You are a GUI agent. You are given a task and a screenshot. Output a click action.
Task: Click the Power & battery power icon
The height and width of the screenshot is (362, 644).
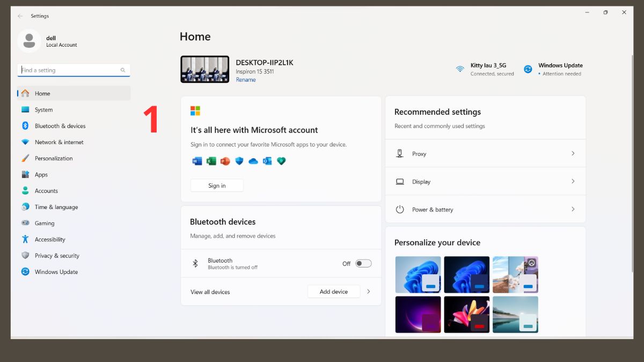click(x=400, y=209)
